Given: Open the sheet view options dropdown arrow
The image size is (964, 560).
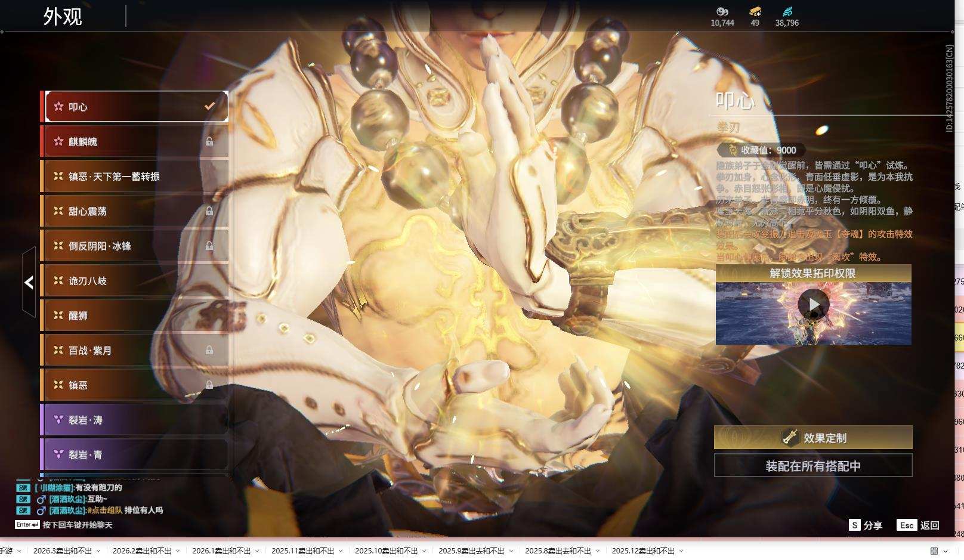Looking at the screenshot, I should tap(946, 551).
